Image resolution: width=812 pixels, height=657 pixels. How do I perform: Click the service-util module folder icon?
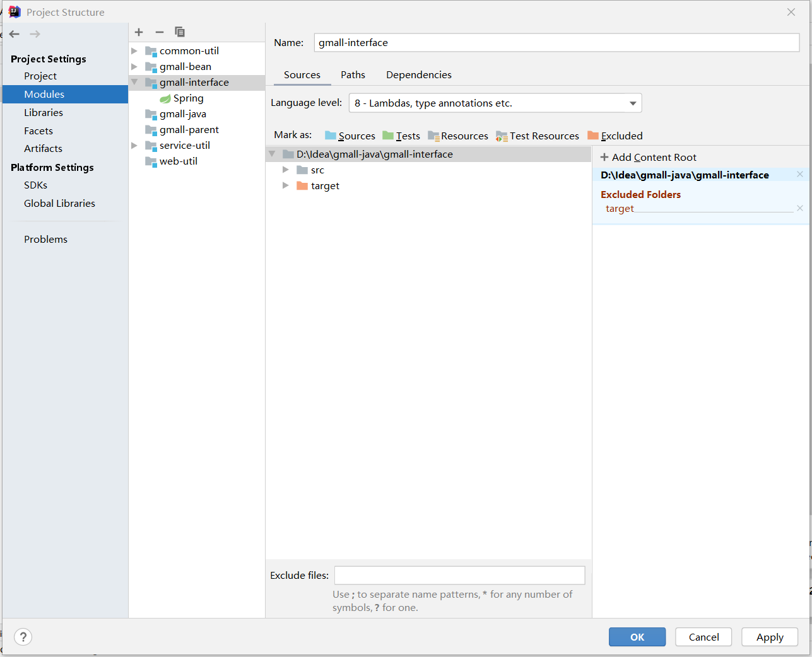151,146
